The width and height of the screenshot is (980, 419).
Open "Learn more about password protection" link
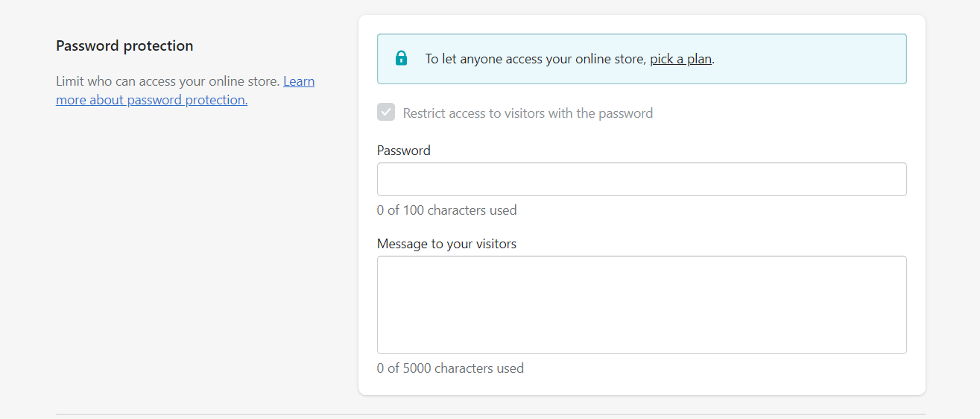(x=186, y=90)
